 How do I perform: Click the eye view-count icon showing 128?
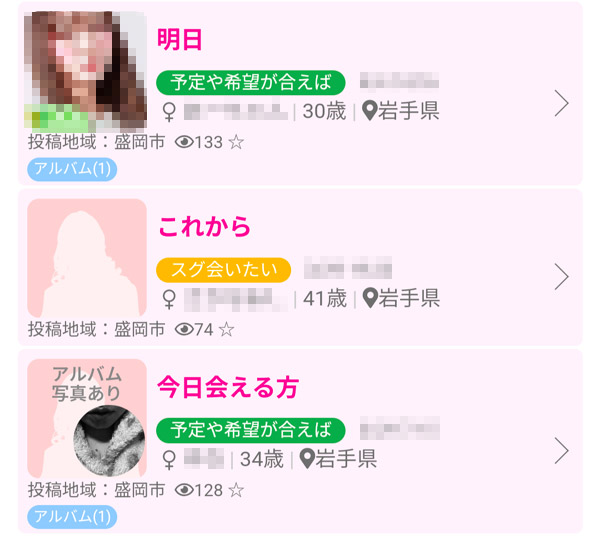point(184,490)
